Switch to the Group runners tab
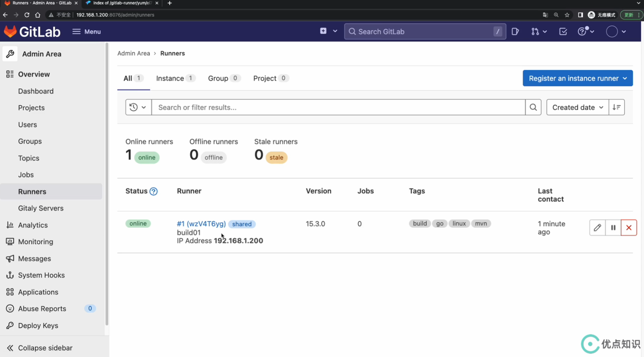The image size is (644, 357). tap(224, 78)
